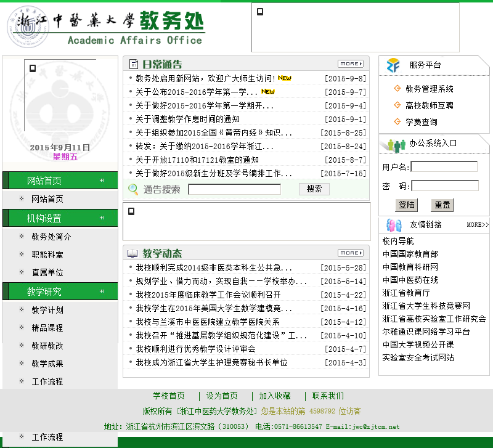Click footer link 设为首页
The width and height of the screenshot is (493, 448).
[222, 396]
